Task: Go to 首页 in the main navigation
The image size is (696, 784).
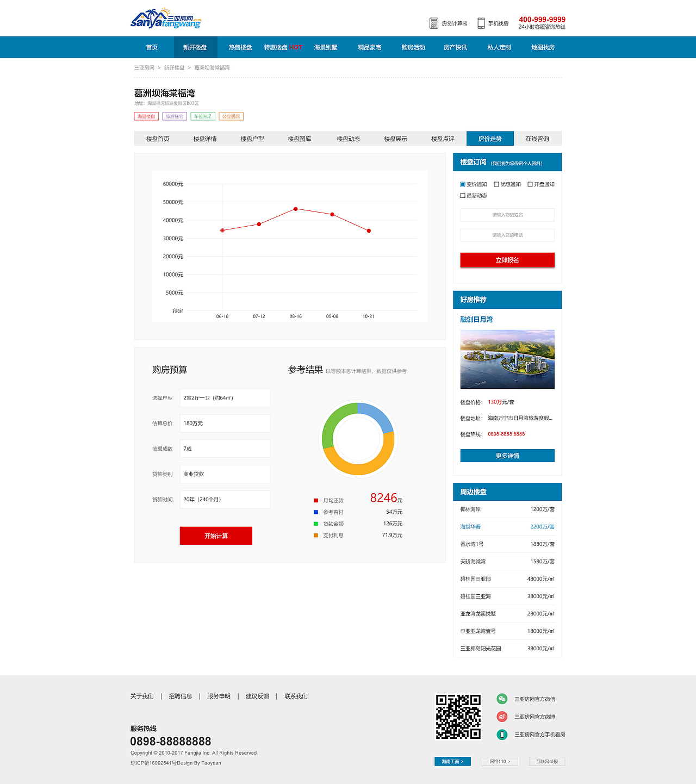Action: (152, 47)
